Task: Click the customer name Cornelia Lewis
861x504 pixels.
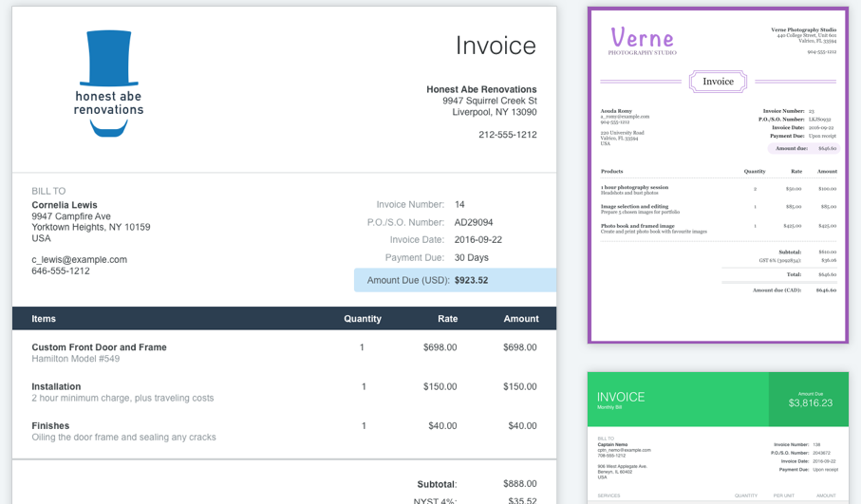Action: [x=65, y=205]
